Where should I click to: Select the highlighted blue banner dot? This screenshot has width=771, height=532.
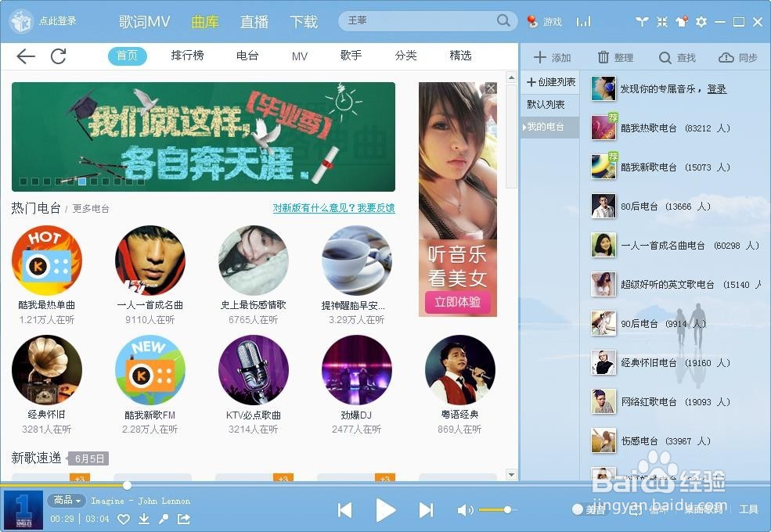click(82, 182)
